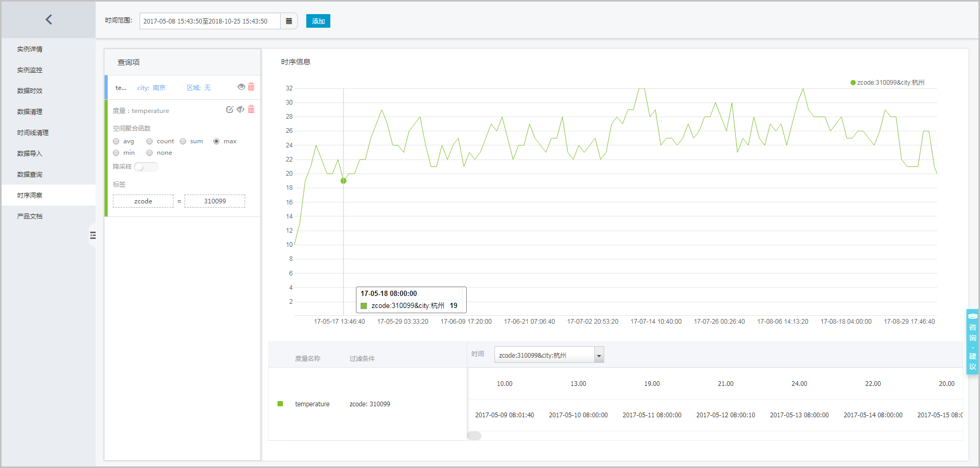Screen dimensions: 980x468
Task: Select the min aggregation radio
Action: [x=116, y=153]
